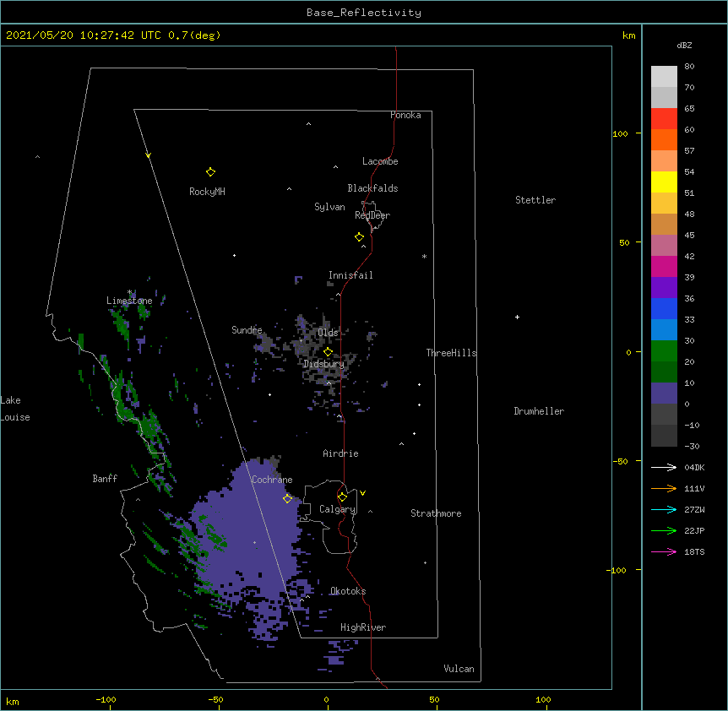Click the dBZ legend heading
Screen dimensions: 728x711
(x=684, y=45)
